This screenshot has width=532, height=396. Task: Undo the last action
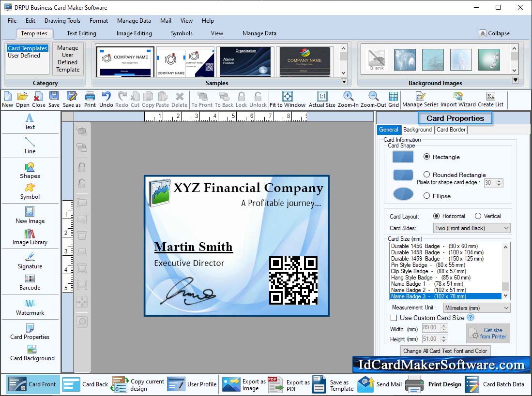(x=106, y=100)
